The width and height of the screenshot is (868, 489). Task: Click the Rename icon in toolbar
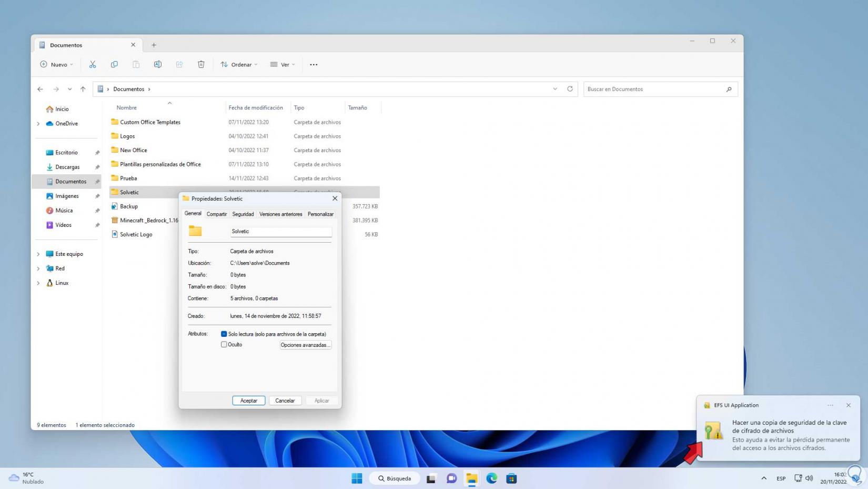point(158,64)
